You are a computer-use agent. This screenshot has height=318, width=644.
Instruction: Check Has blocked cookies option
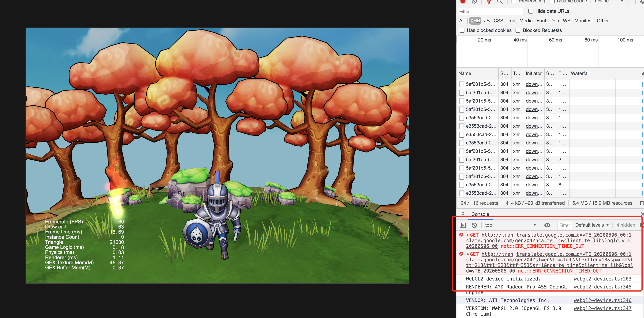(462, 30)
